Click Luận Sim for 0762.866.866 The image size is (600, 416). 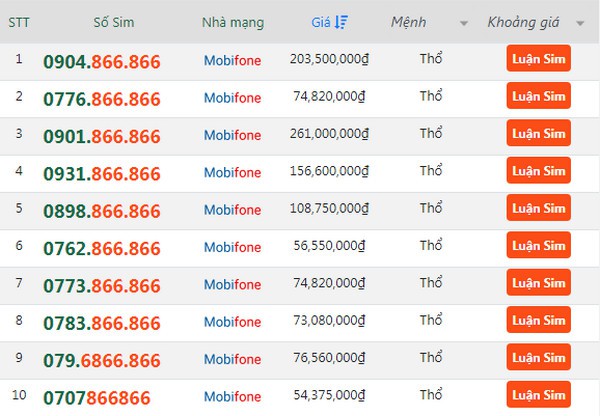538,245
